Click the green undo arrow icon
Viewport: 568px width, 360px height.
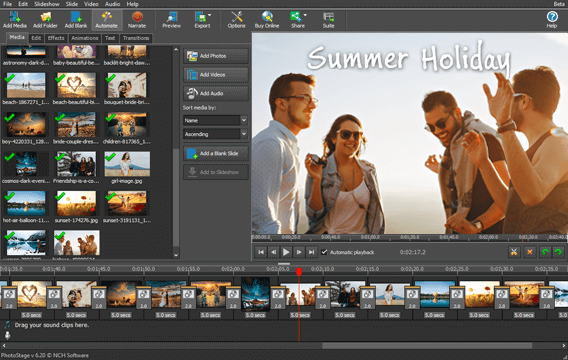click(545, 252)
